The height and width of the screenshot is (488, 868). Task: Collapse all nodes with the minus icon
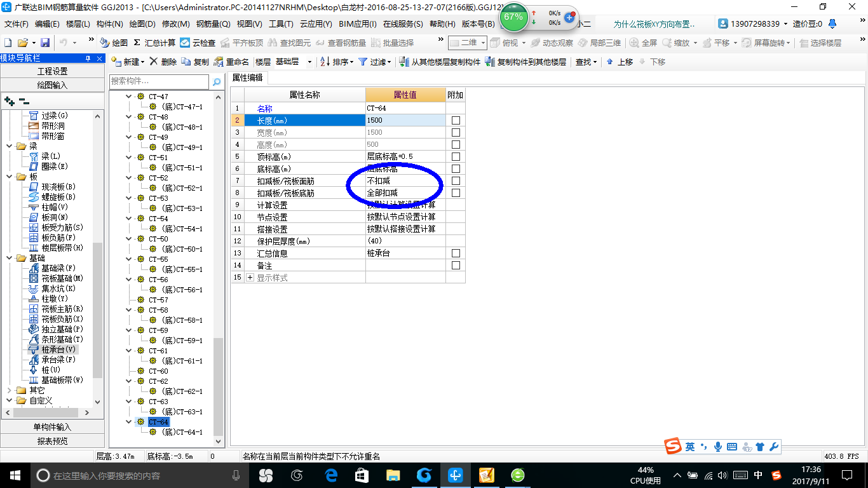point(24,100)
